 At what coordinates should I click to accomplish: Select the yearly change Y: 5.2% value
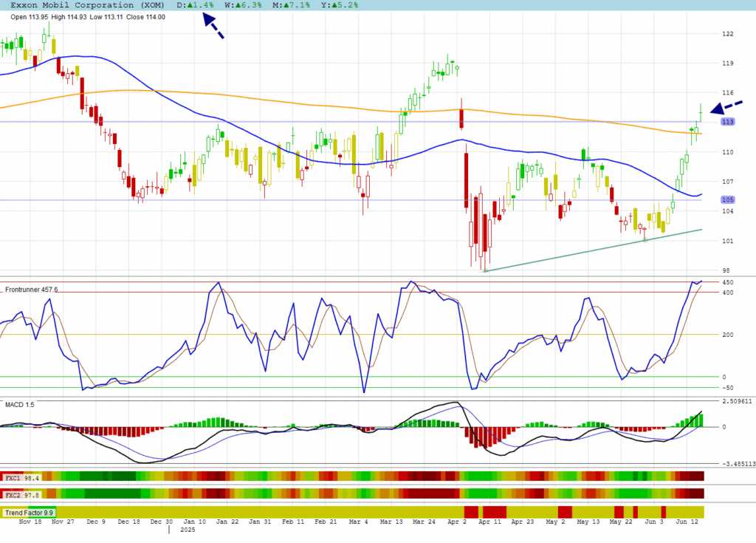340,5
